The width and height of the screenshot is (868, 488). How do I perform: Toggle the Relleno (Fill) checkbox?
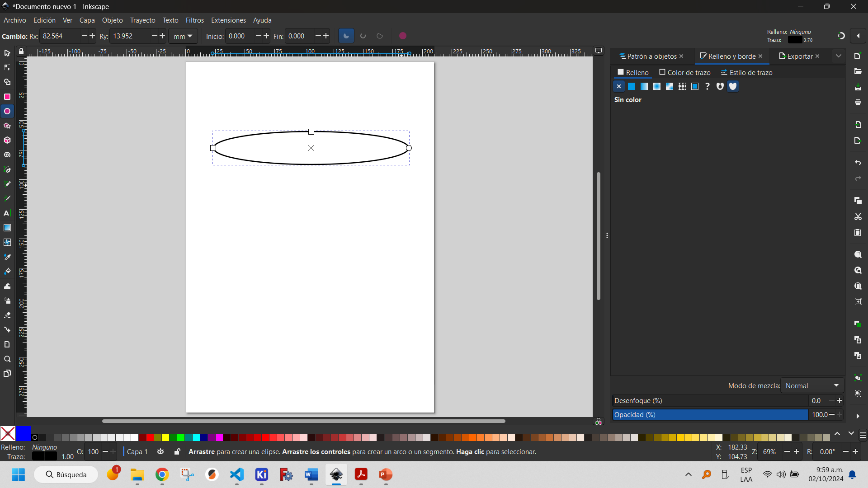point(621,72)
